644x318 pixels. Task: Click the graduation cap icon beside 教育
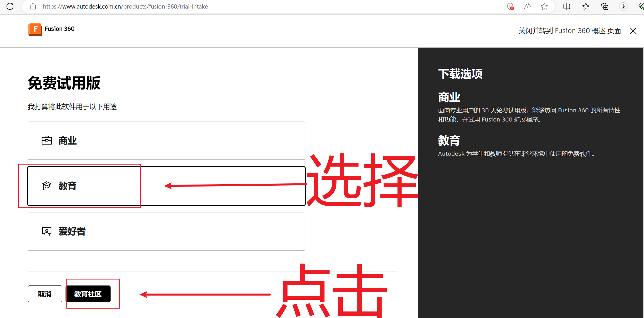tap(46, 186)
